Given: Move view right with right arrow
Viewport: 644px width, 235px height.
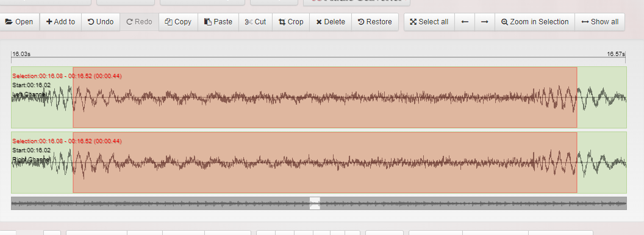Looking at the screenshot, I should click(x=485, y=22).
